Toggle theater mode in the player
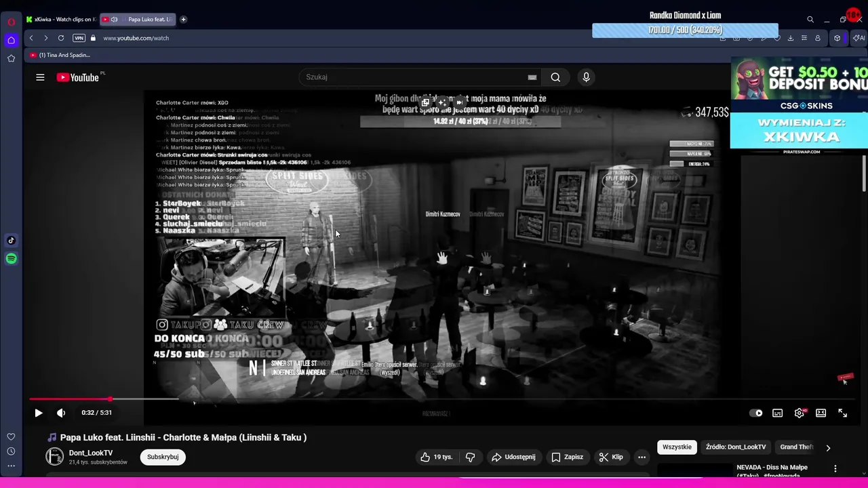The image size is (868, 488). click(821, 413)
